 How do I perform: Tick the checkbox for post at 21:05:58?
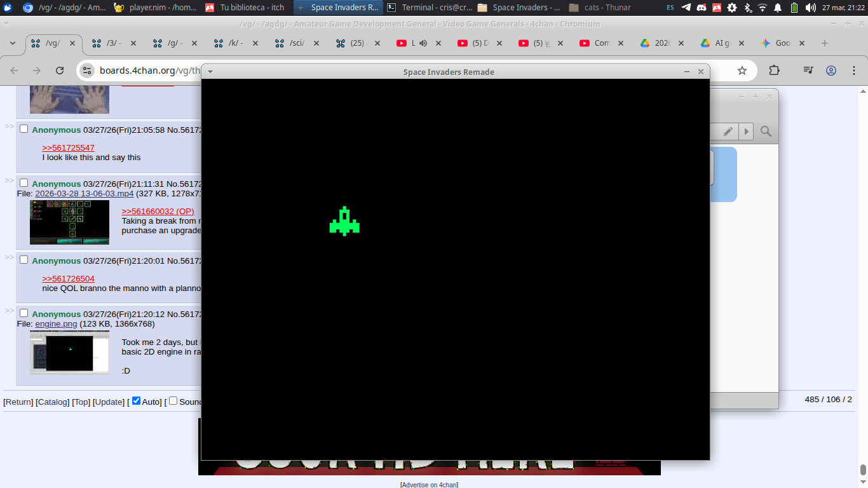tap(24, 129)
